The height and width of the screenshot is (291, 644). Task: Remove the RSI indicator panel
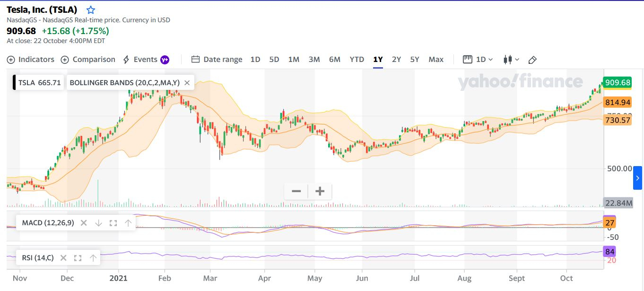63,258
